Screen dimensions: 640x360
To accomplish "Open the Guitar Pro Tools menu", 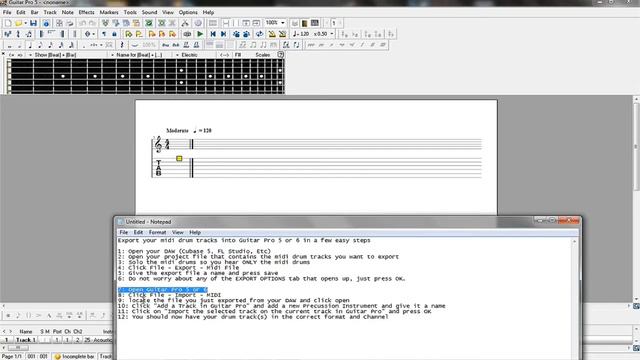I will tap(130, 12).
